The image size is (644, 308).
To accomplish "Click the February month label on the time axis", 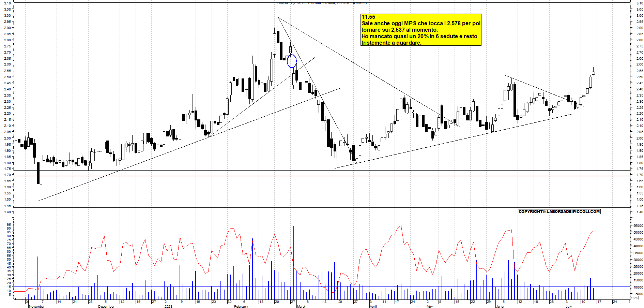I will tap(241, 306).
